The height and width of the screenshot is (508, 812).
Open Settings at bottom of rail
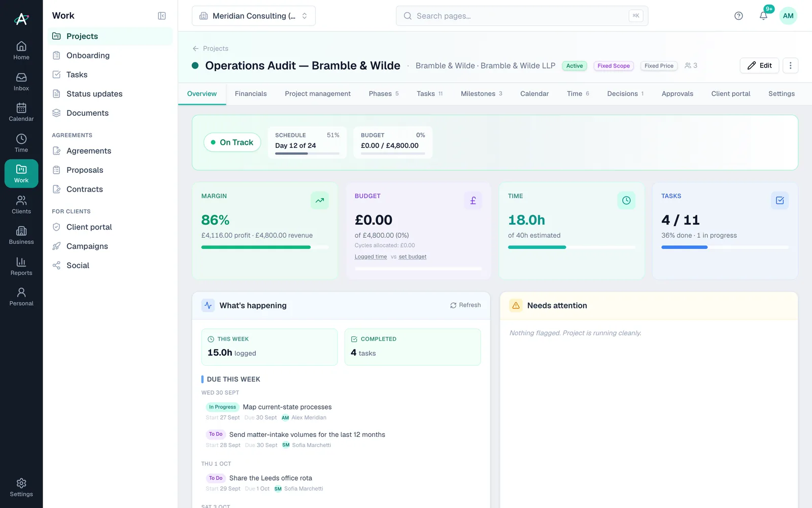tap(21, 487)
